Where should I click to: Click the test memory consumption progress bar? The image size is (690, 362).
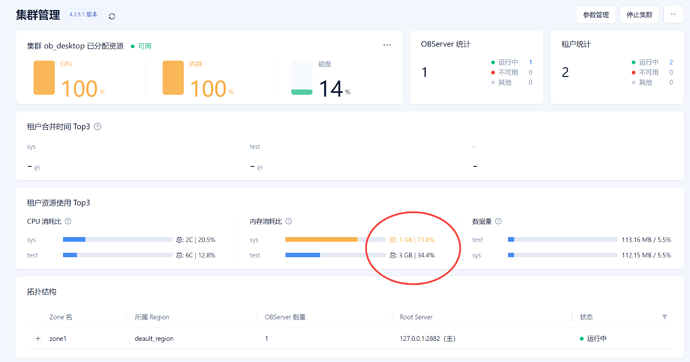pos(335,255)
